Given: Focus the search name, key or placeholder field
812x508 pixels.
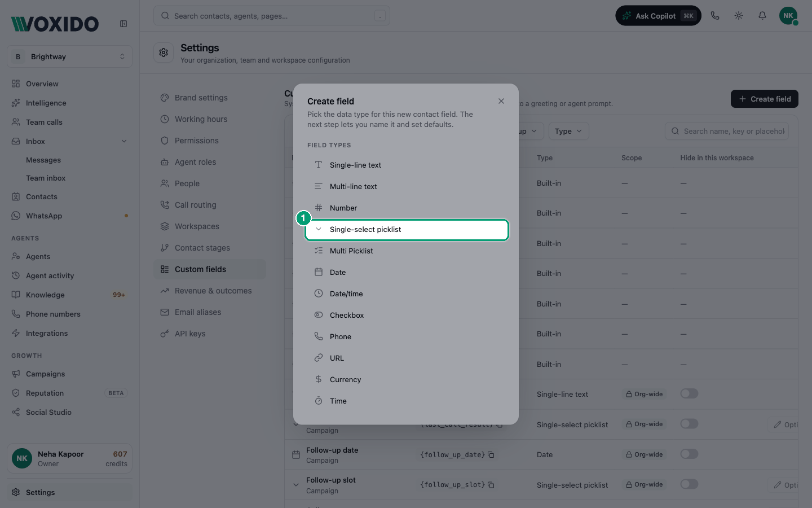Looking at the screenshot, I should click(727, 131).
